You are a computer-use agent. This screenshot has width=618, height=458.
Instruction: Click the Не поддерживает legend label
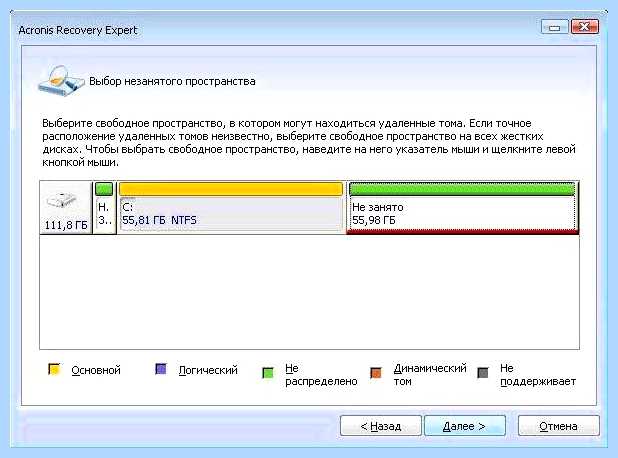[538, 375]
